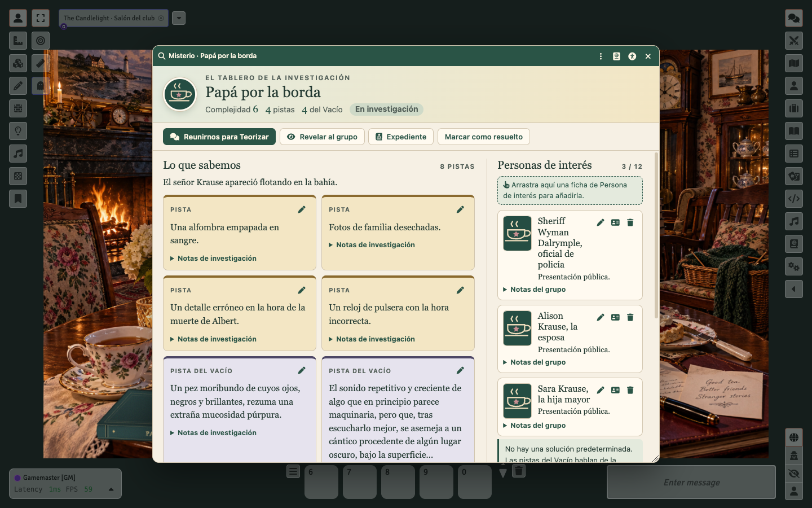Select the drawing pencil tool
Viewport: 812px width, 508px height.
tap(18, 86)
